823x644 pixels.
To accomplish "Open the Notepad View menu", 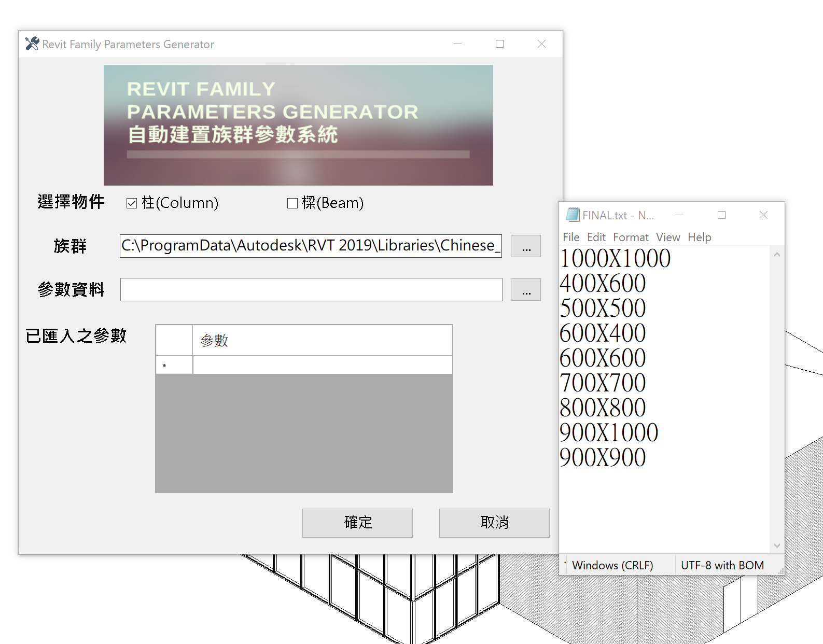I will 668,237.
